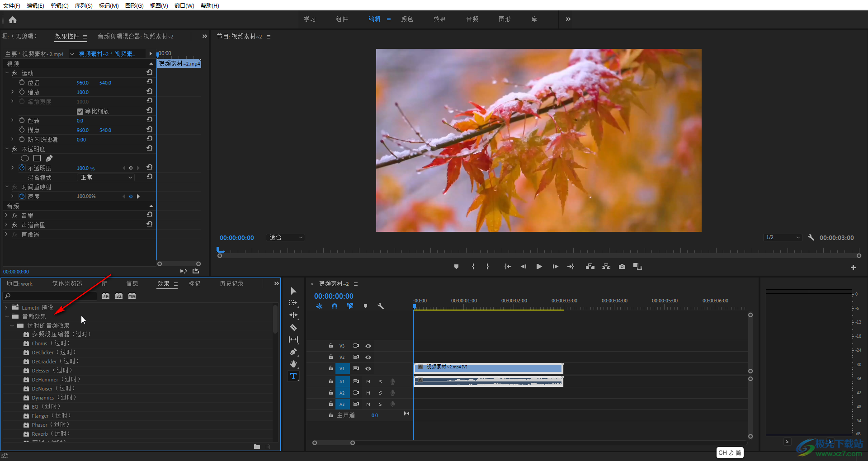Switch to the Audio workspace tab
The width and height of the screenshot is (868, 461).
tap(472, 19)
